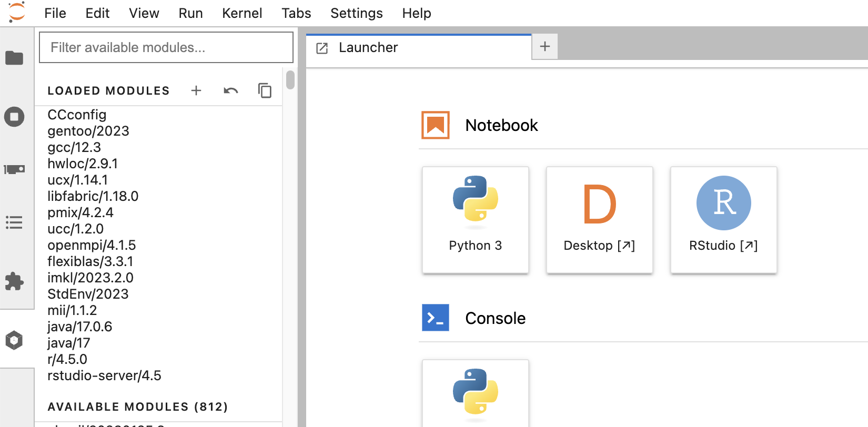The height and width of the screenshot is (427, 868).
Task: Select the imkl/2023.2.0 loaded module
Action: pyautogui.click(x=90, y=278)
